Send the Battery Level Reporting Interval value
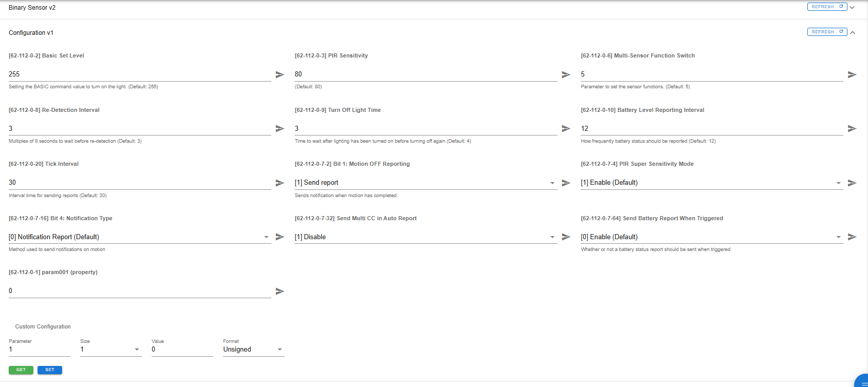868x387 pixels. coord(852,128)
